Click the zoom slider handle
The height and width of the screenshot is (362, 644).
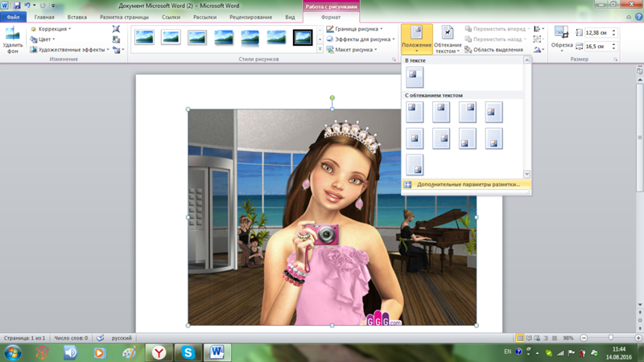click(611, 338)
